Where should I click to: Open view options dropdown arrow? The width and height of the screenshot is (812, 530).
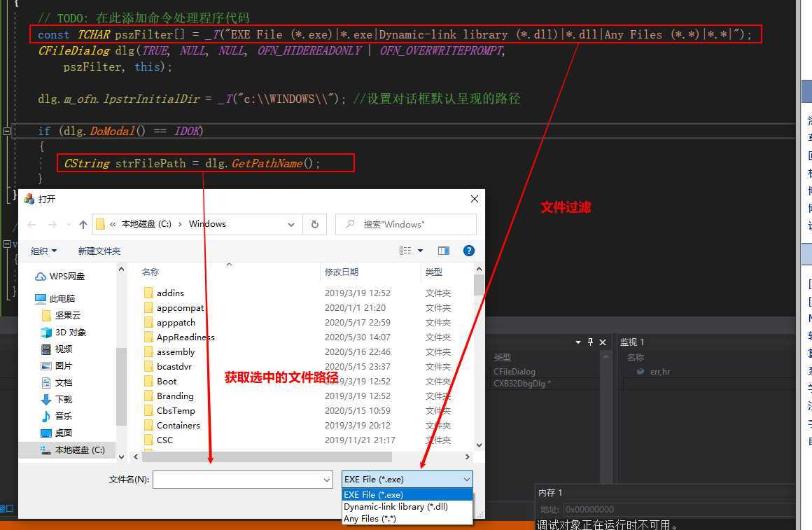(421, 250)
